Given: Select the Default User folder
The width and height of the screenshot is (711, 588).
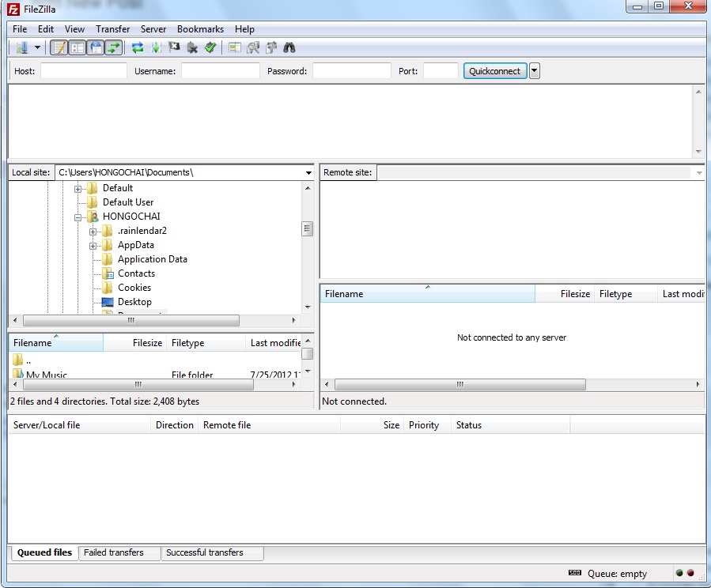Looking at the screenshot, I should point(128,202).
